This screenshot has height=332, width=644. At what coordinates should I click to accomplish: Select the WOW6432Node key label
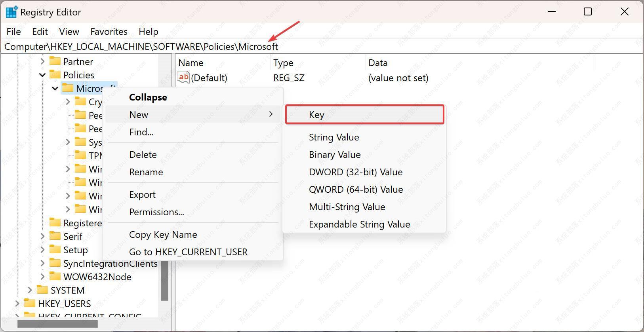coord(97,277)
